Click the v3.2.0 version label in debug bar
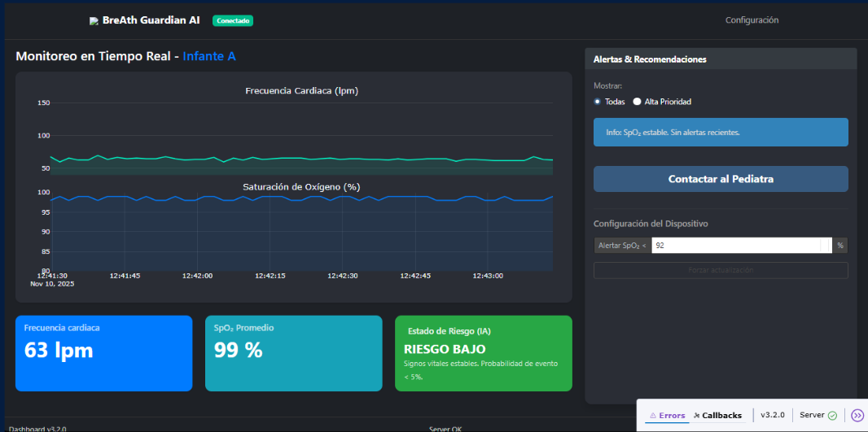 [773, 416]
